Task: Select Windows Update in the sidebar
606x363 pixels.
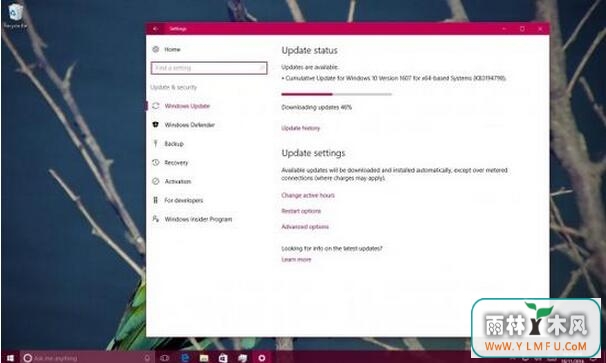Action: [x=187, y=106]
